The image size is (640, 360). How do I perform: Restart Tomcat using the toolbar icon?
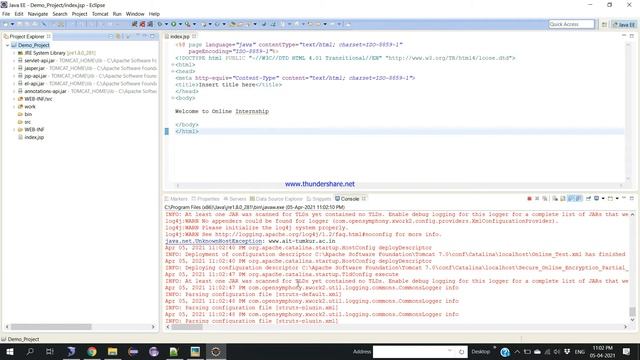pyautogui.click(x=150, y=24)
